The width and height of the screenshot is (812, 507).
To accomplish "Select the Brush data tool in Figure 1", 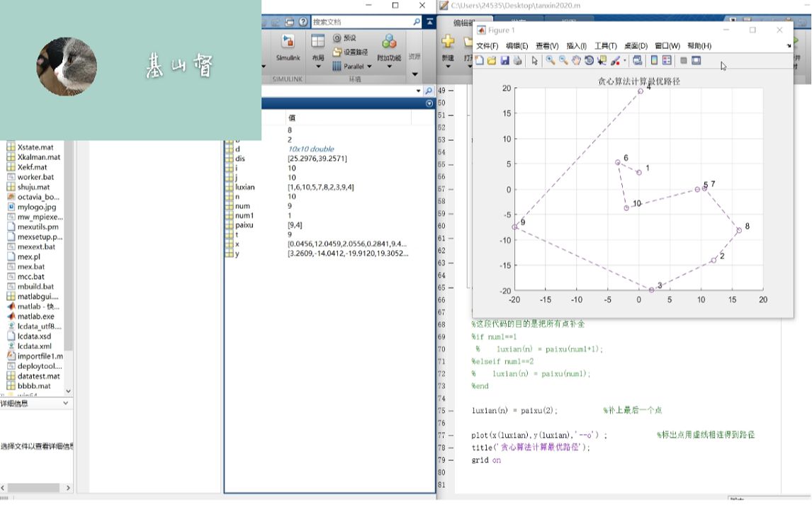I will pos(614,61).
